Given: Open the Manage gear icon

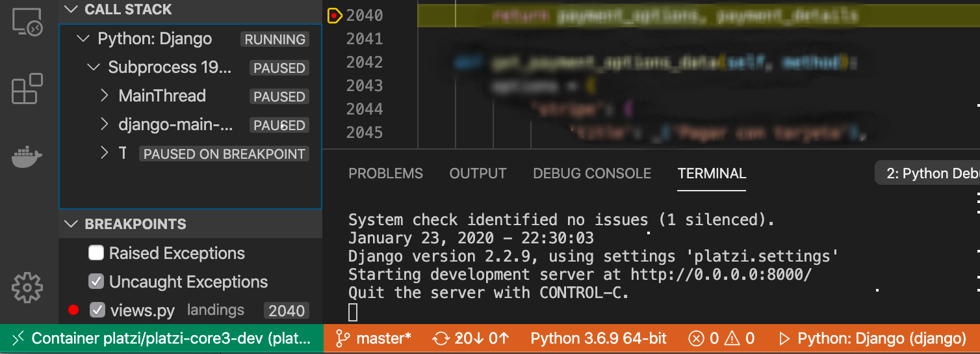Looking at the screenshot, I should [x=27, y=287].
